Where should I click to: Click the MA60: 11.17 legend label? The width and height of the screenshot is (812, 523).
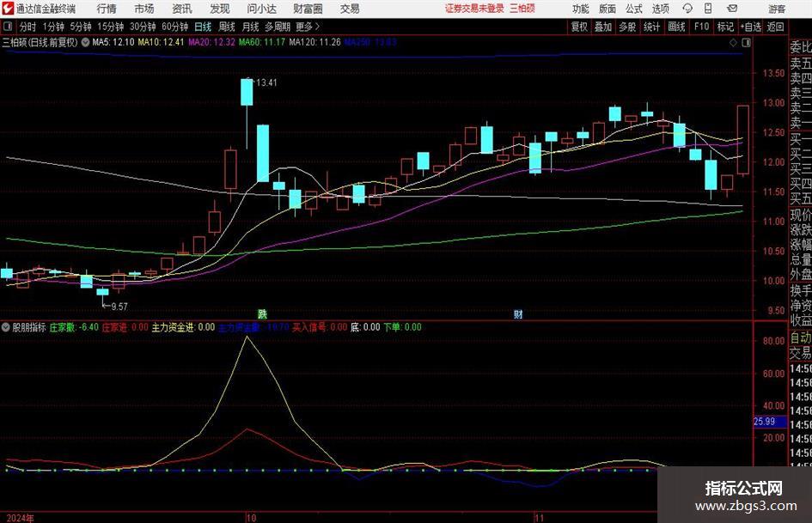262,42
